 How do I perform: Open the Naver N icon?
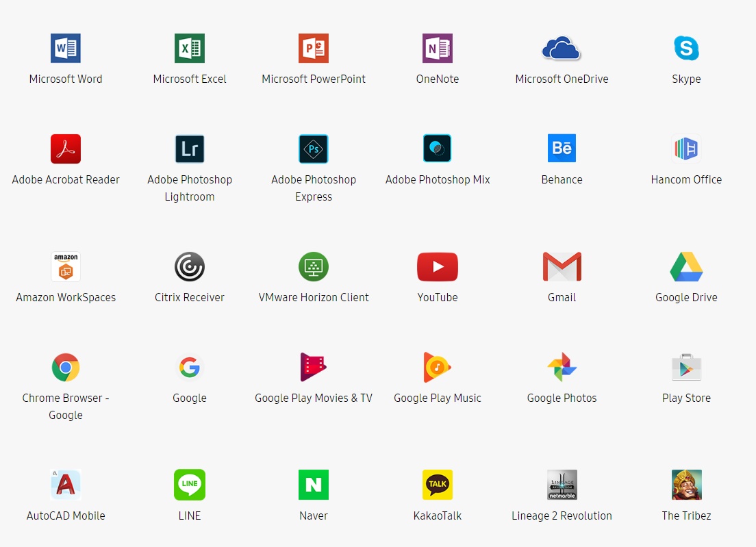(x=314, y=485)
